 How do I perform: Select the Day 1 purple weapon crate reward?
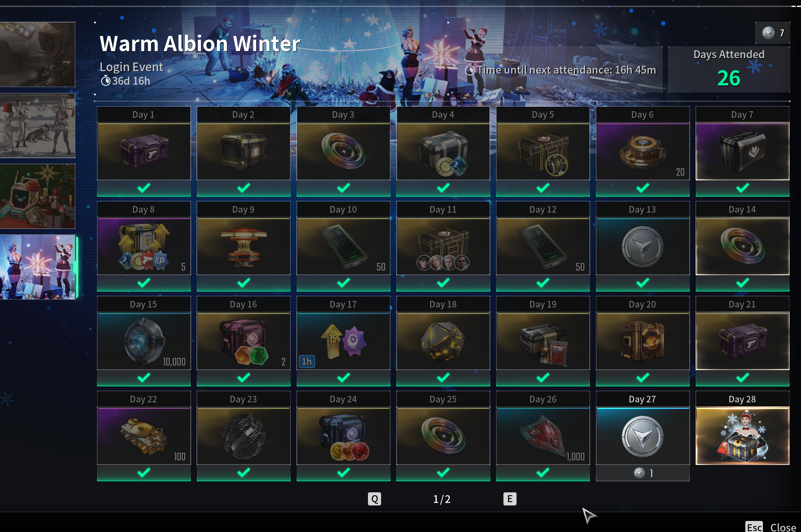[x=144, y=151]
